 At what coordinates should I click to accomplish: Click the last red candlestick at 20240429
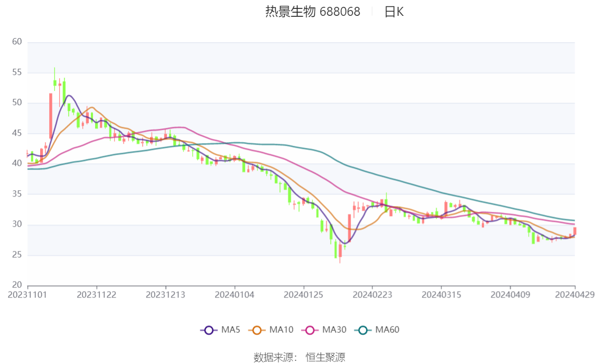(575, 231)
